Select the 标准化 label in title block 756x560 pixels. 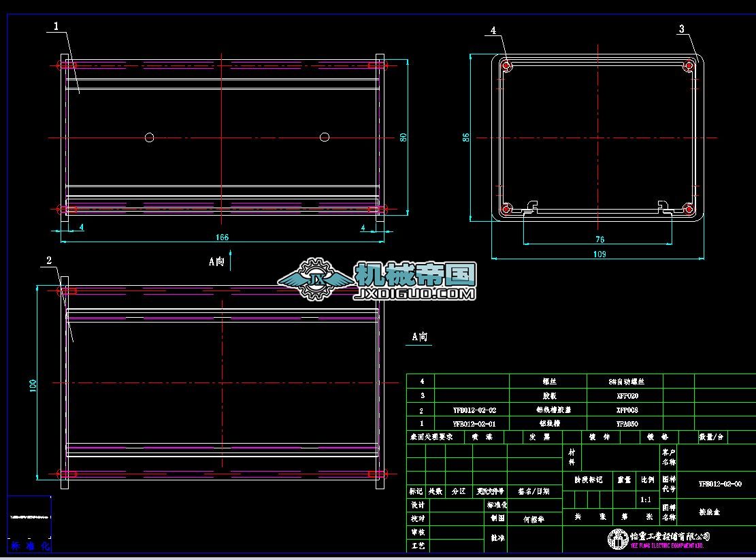click(497, 505)
